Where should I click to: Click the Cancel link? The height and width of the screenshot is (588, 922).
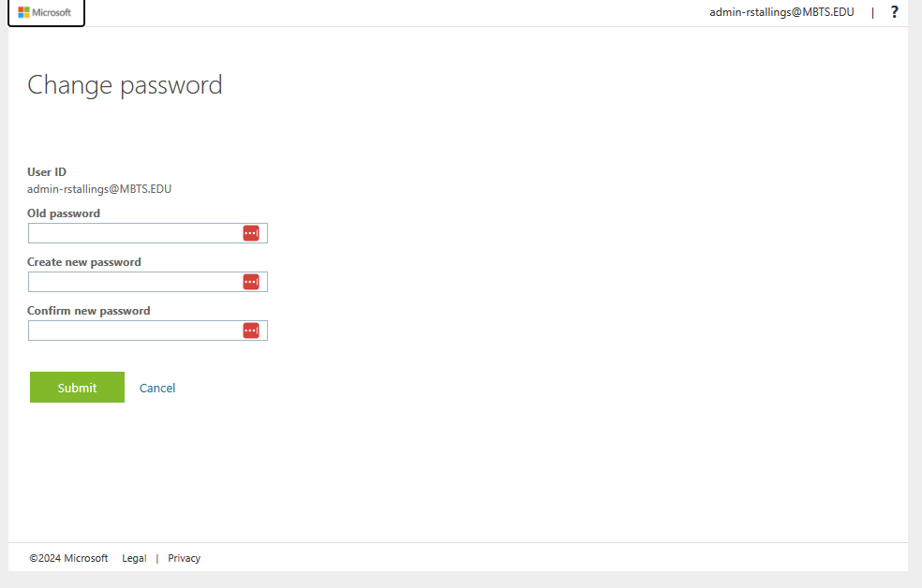(157, 388)
